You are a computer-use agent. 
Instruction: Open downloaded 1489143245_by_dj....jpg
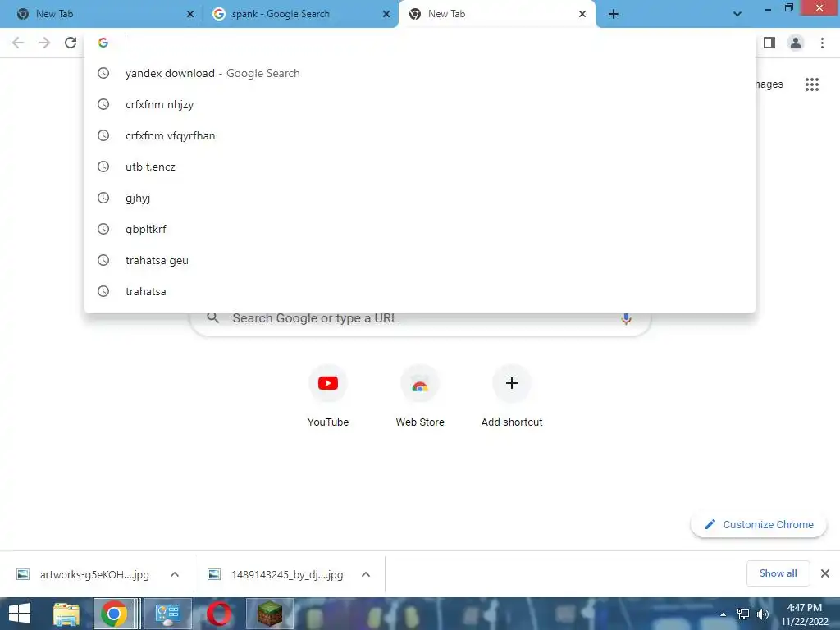click(287, 575)
